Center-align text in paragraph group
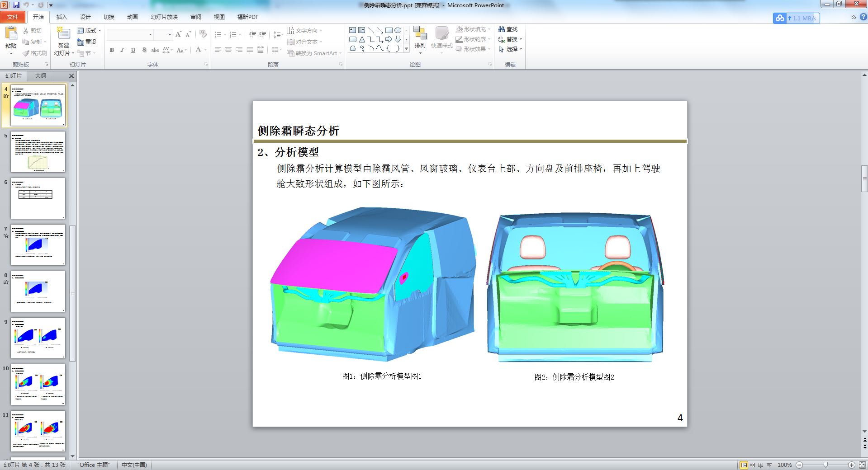Screen dimensions: 868x470 (x=228, y=50)
